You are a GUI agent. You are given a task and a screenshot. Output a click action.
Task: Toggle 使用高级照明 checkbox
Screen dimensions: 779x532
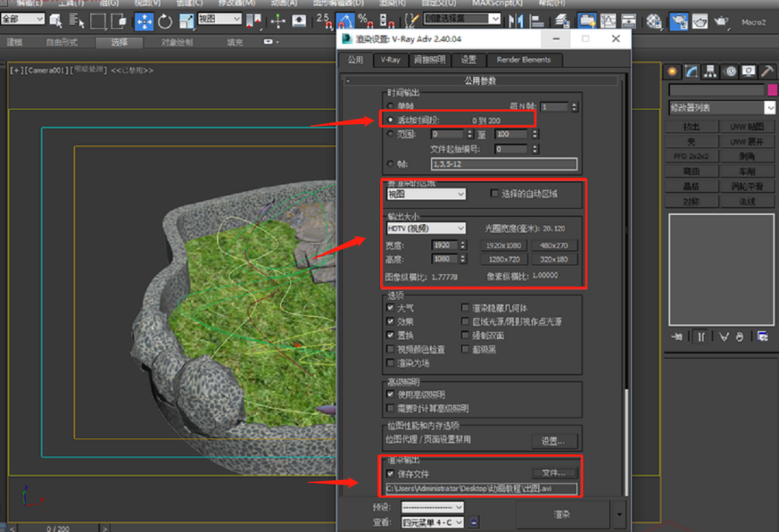click(390, 394)
